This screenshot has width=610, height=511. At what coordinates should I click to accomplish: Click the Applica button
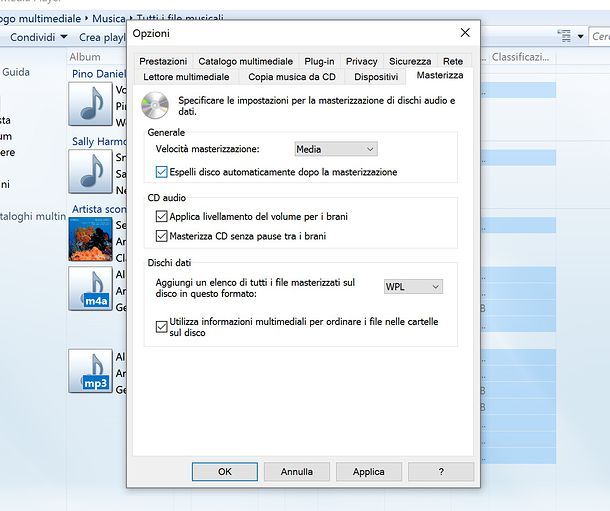369,472
